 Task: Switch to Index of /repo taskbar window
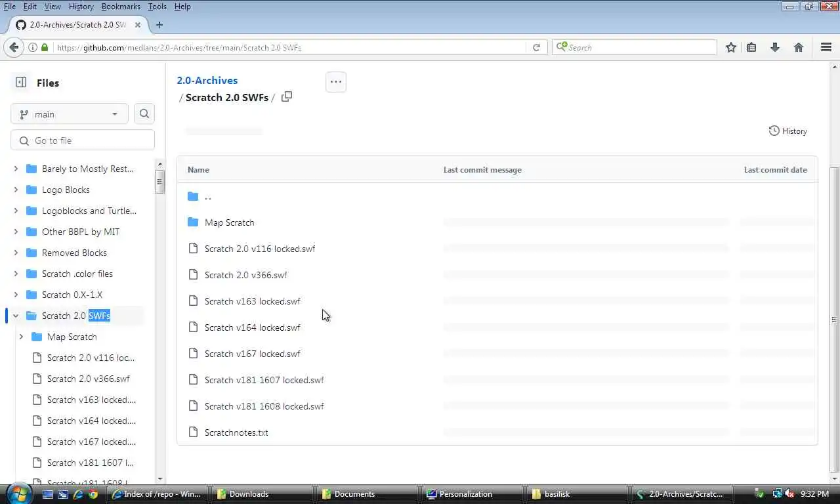(157, 493)
